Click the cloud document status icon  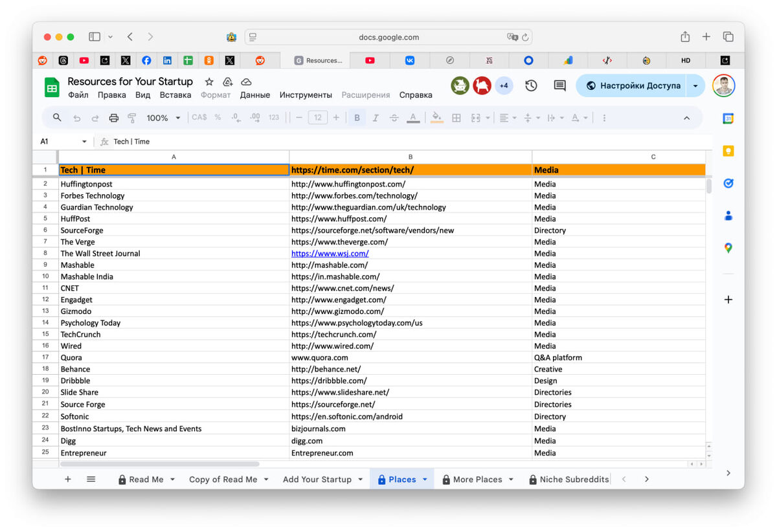point(246,82)
